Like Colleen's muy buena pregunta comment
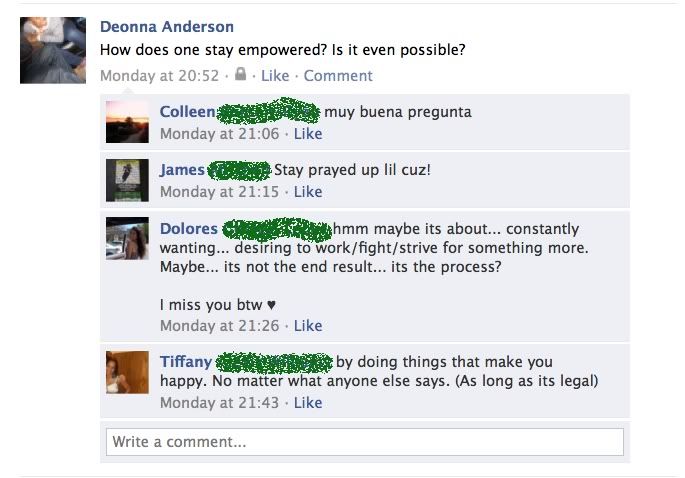The height and width of the screenshot is (478, 685). tap(308, 134)
